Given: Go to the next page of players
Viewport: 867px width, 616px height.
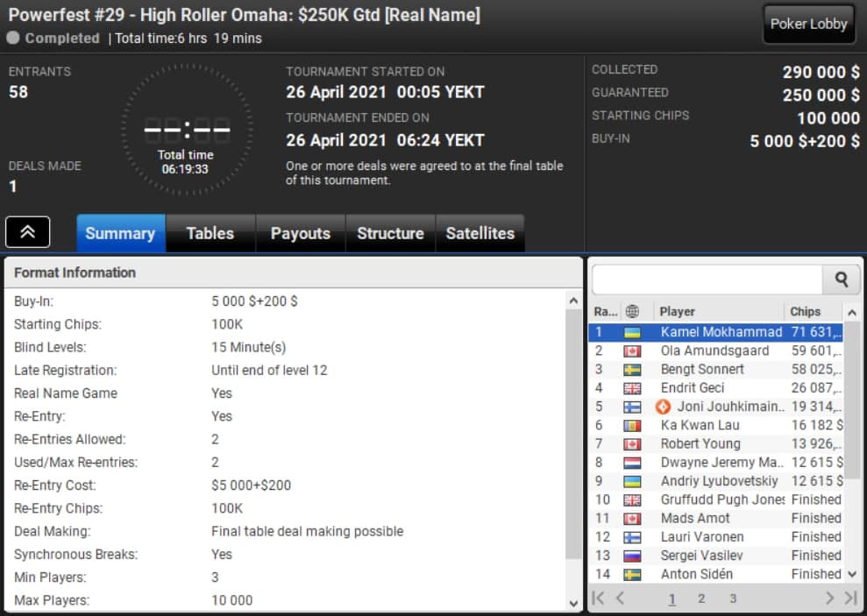Looking at the screenshot, I should click(x=829, y=598).
